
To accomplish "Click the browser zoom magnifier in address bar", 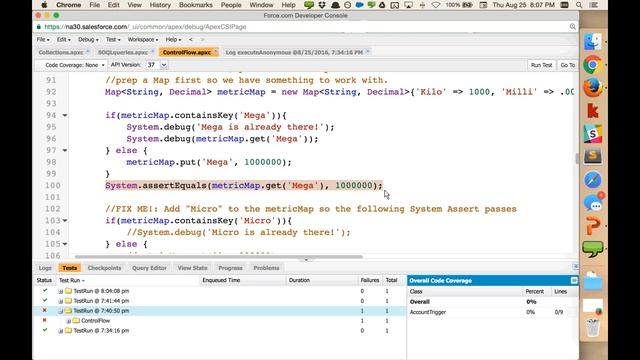I will [573, 27].
